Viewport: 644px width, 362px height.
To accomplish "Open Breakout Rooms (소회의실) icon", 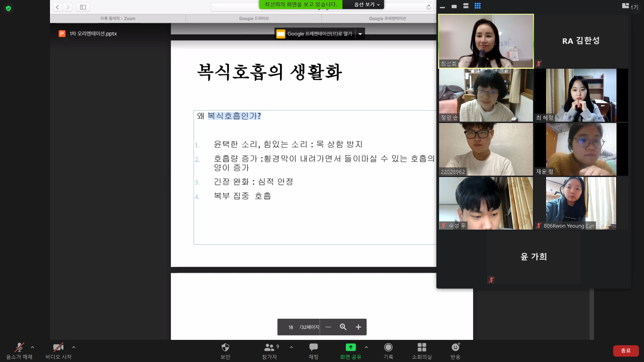I will [x=422, y=348].
